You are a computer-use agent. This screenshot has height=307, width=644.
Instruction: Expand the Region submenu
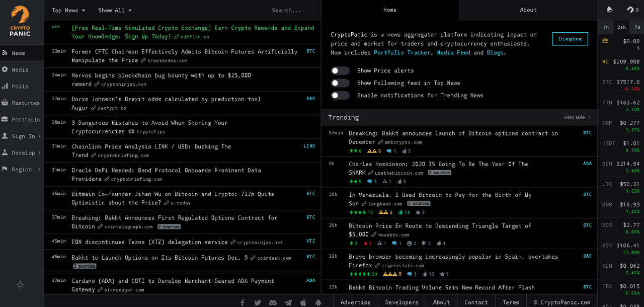tap(22, 169)
